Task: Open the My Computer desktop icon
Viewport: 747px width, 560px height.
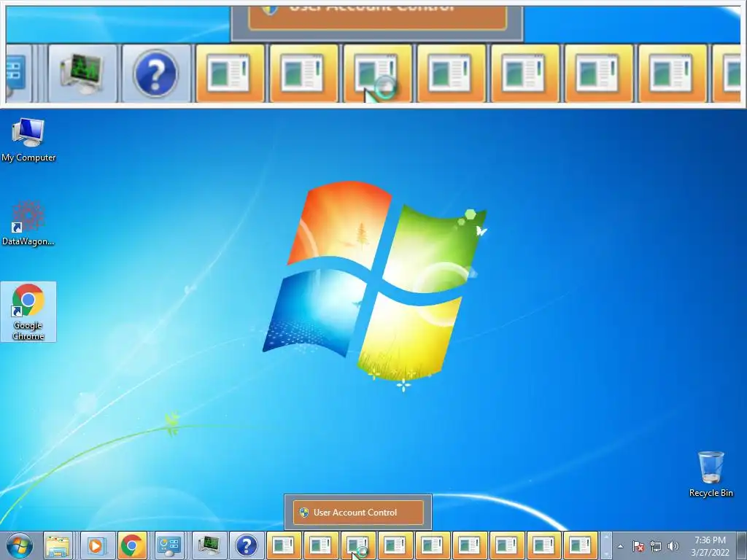Action: 28,140
